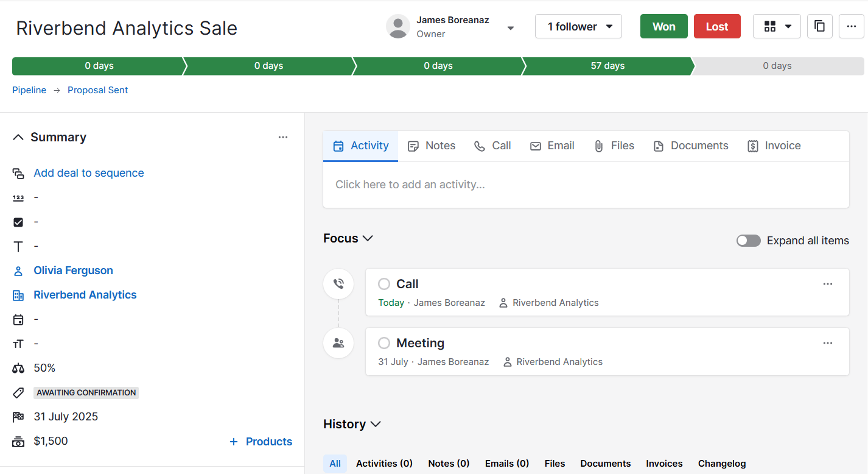Switch to the Invoice tab
The width and height of the screenshot is (868, 474).
[x=774, y=146]
